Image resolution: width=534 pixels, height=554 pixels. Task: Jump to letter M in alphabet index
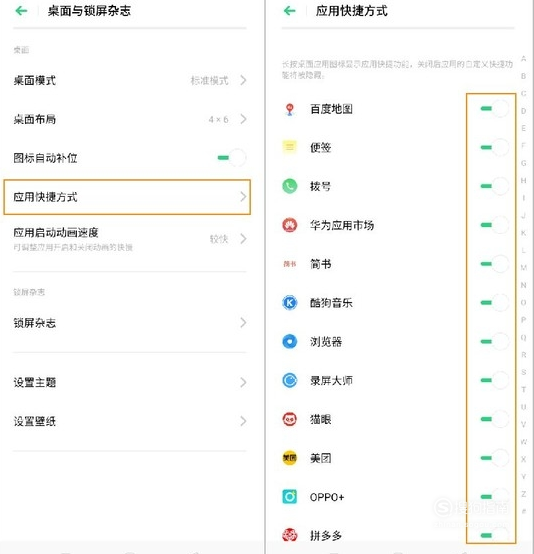(523, 267)
